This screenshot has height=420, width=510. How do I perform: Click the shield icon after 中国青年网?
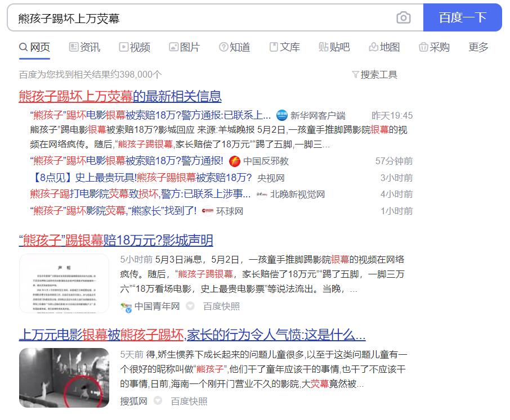pyautogui.click(x=190, y=306)
